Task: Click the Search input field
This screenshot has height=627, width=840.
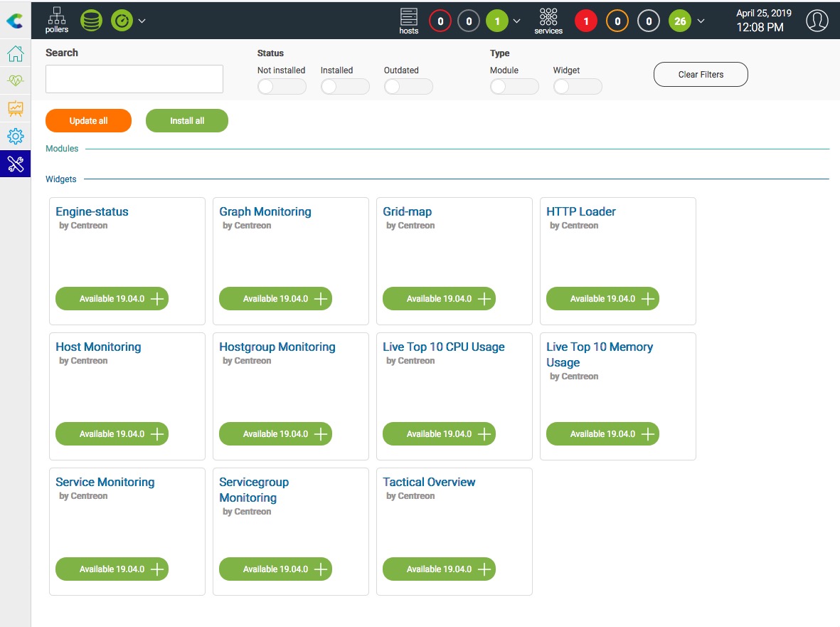Action: 134,79
